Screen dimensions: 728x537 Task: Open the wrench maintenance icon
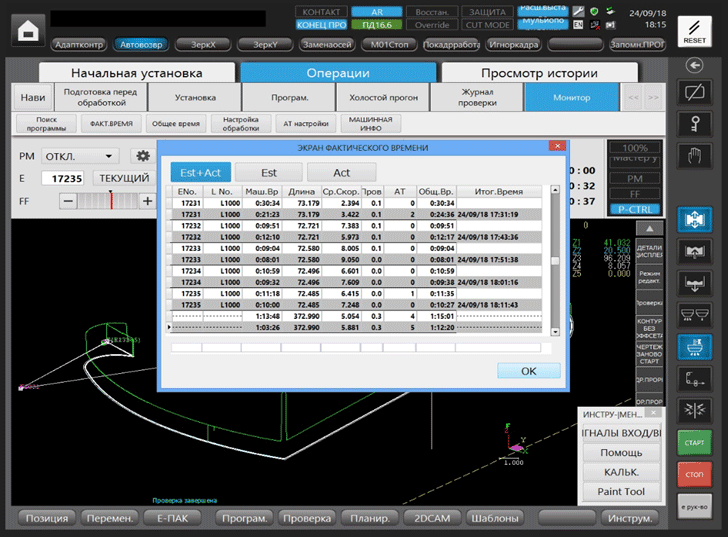(578, 12)
